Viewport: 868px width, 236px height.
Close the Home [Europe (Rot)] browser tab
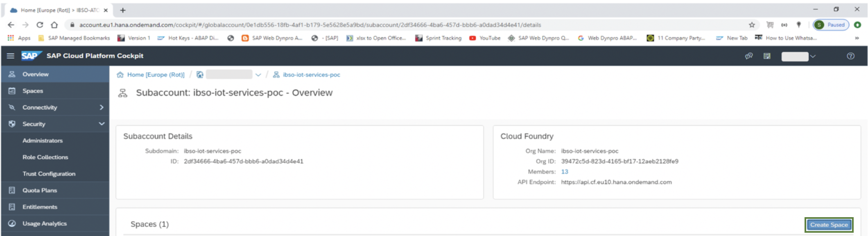(106, 10)
